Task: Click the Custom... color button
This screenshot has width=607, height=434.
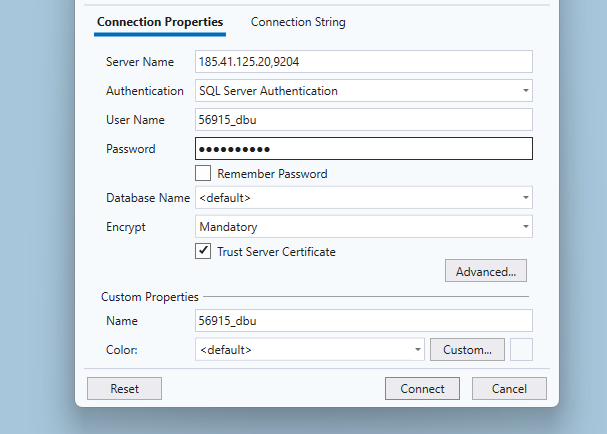Action: [467, 350]
